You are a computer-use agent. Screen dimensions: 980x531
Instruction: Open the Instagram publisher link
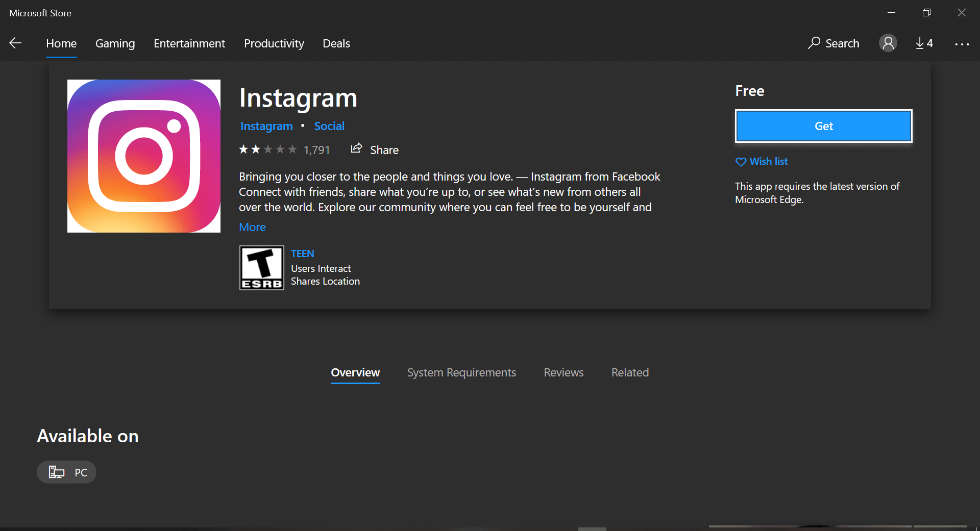pyautogui.click(x=266, y=126)
